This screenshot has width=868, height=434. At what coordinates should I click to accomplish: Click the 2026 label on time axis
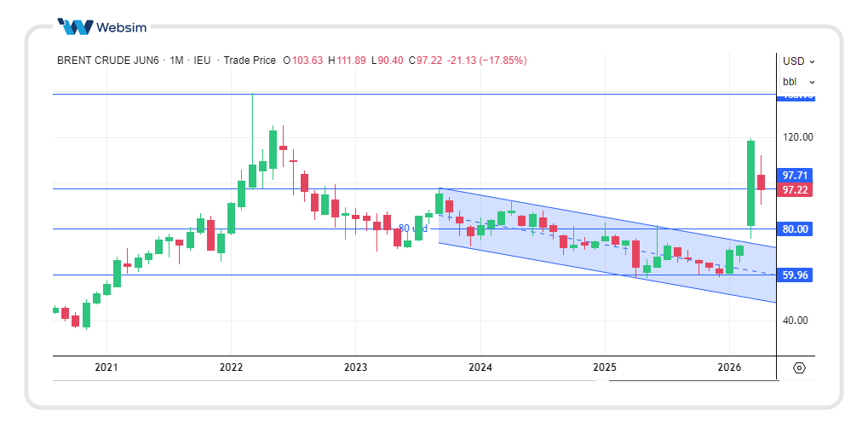click(729, 367)
